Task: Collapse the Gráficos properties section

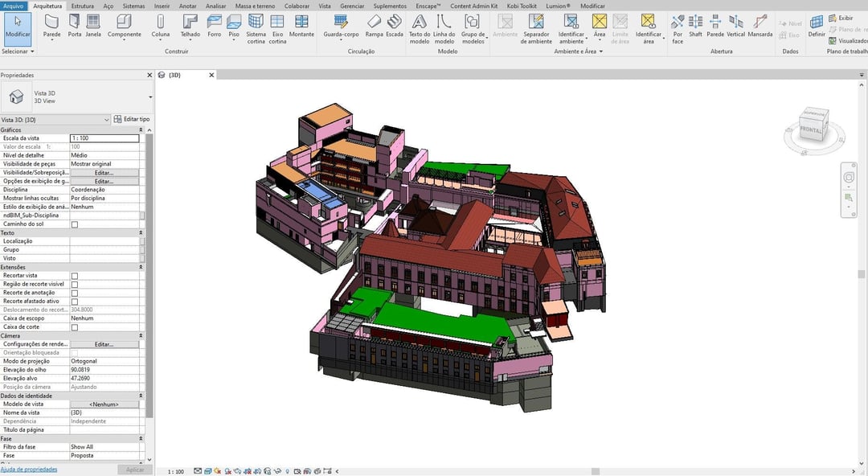Action: tap(141, 129)
